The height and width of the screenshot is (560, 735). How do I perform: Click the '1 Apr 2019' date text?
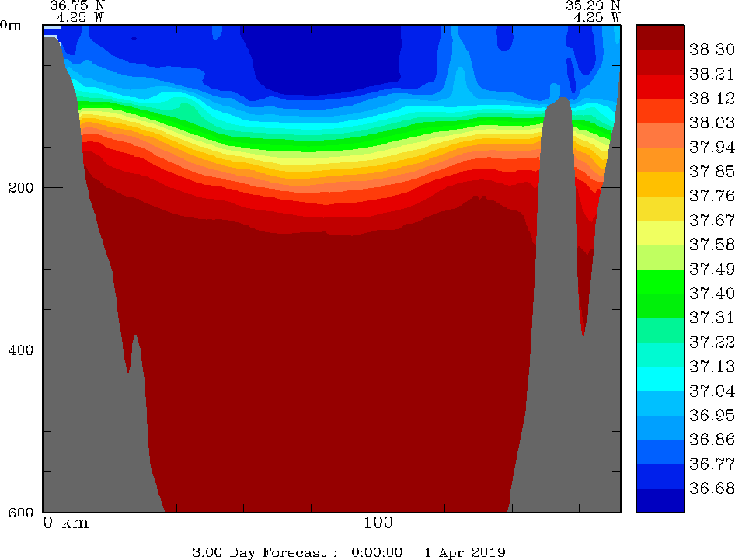pyautogui.click(x=465, y=553)
